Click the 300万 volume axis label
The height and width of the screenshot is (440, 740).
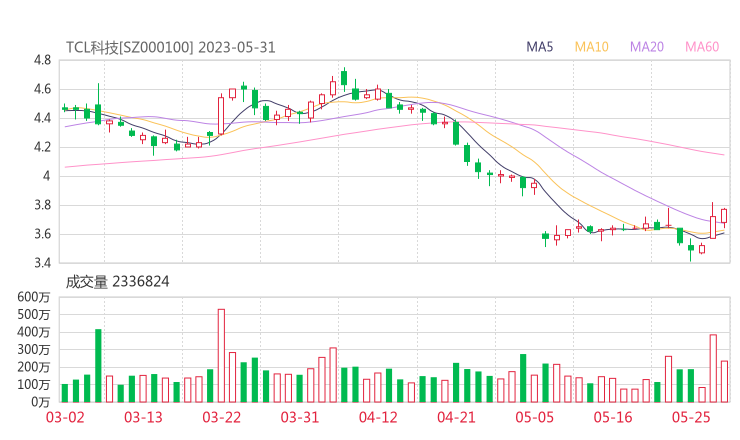click(34, 349)
